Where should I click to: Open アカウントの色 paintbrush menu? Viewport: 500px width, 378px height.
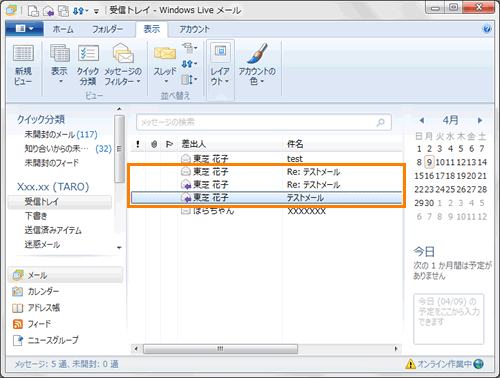pos(257,65)
